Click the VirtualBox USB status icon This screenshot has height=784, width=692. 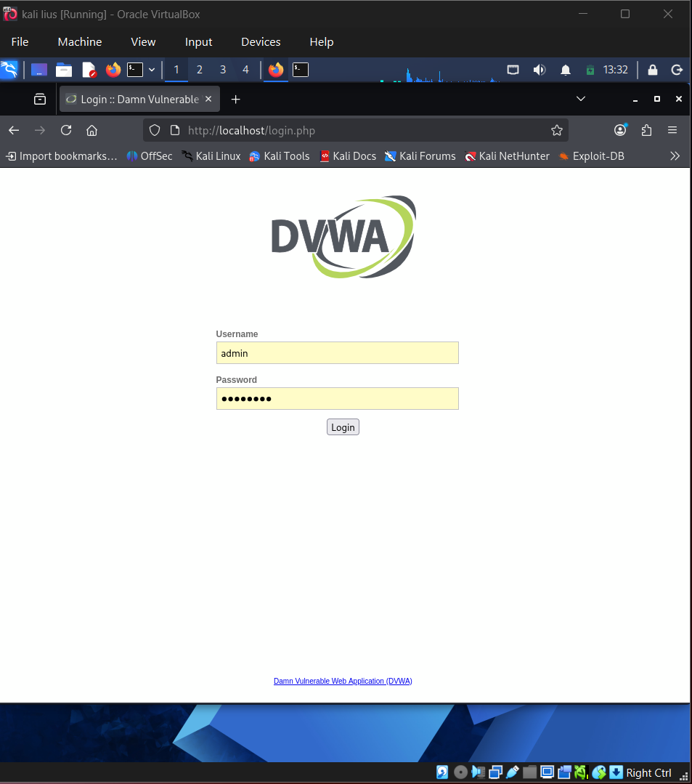[513, 772]
